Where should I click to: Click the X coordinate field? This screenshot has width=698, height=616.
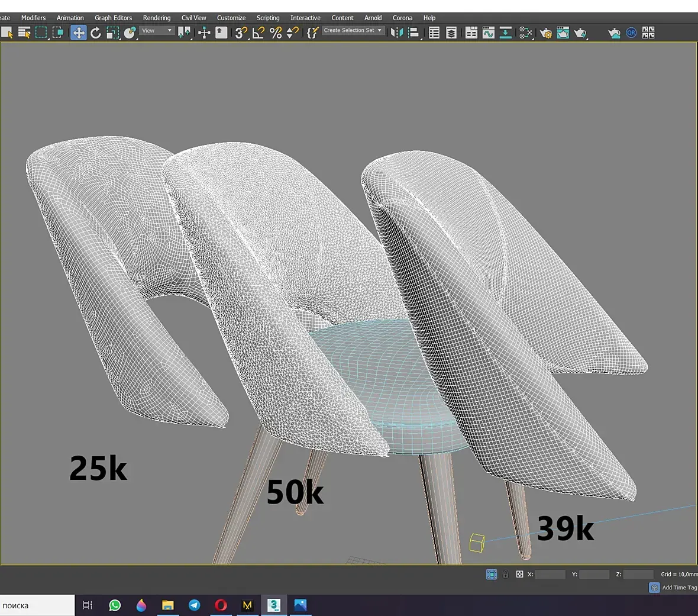click(x=550, y=574)
